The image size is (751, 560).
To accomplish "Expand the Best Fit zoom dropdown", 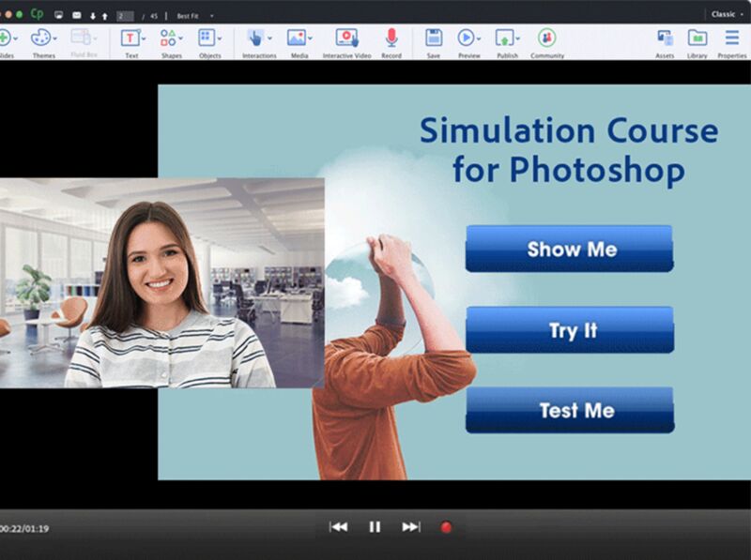I will (211, 15).
